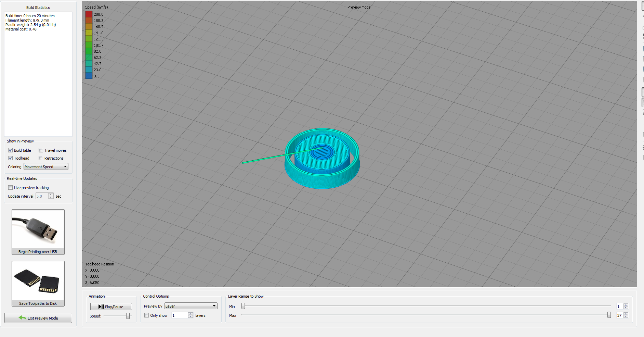644x337 pixels.
Task: Click the animation Speed slider handle
Action: tap(128, 316)
